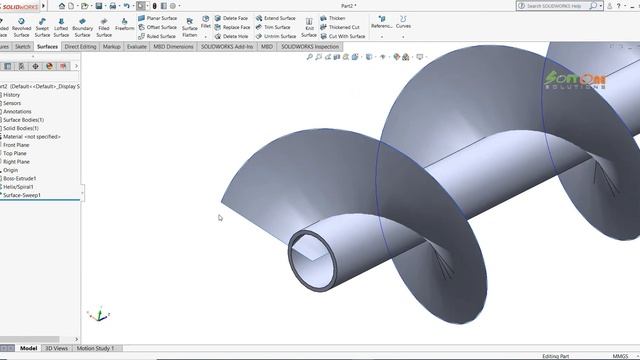The width and height of the screenshot is (640, 360).
Task: Expand the SOLIDWORKS menu arrow
Action: tap(43, 6)
